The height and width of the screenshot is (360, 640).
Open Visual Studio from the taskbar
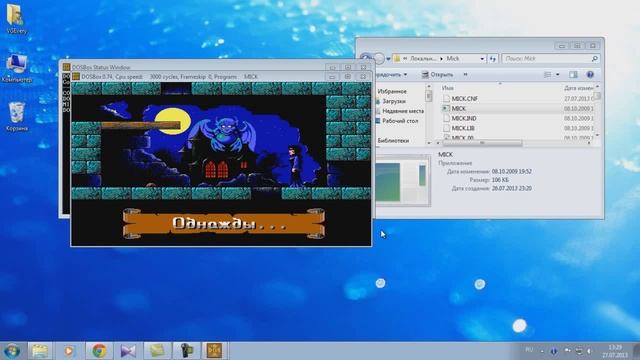[x=128, y=351]
